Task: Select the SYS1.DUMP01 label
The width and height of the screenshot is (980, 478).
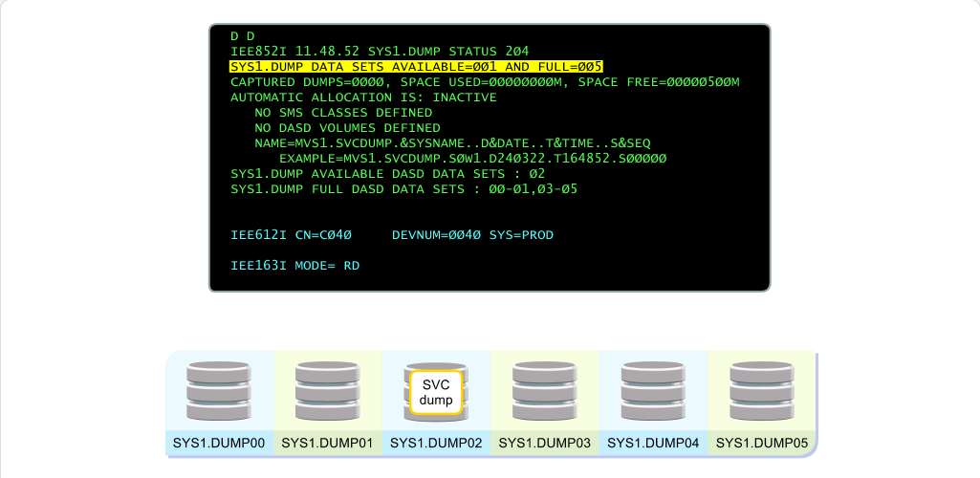Action: [x=328, y=443]
